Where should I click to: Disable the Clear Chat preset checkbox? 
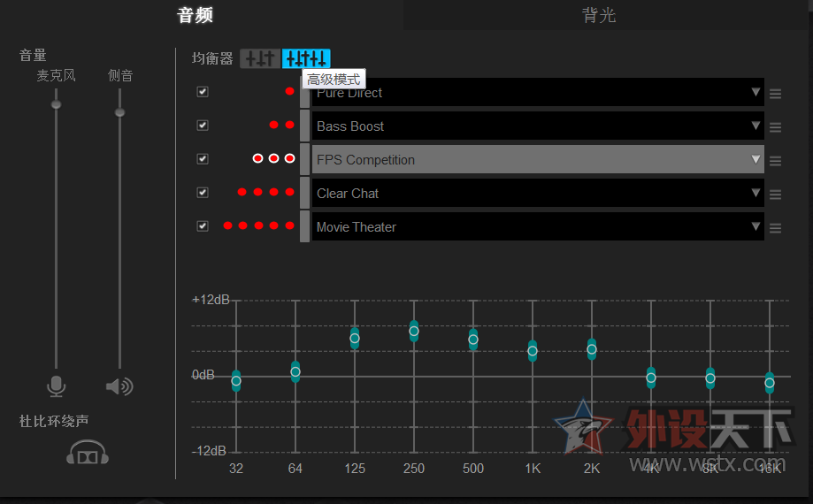[x=203, y=193]
